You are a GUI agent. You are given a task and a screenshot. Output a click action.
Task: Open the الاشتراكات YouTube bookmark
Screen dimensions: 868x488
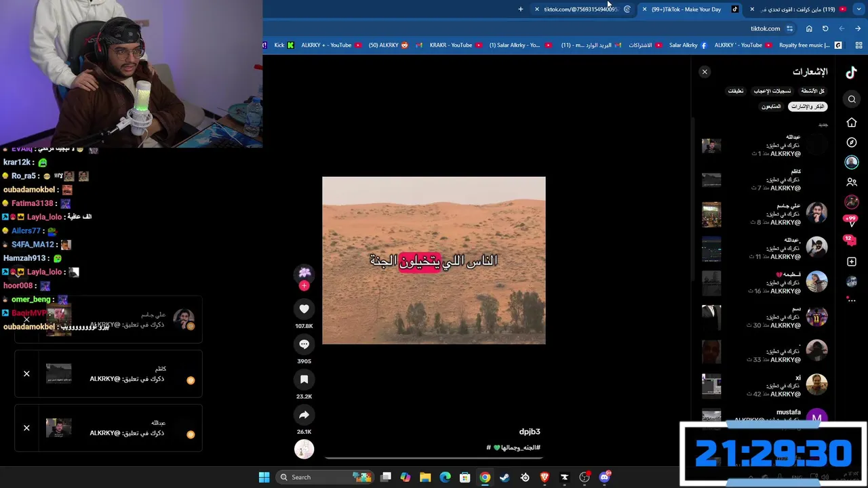pos(645,45)
